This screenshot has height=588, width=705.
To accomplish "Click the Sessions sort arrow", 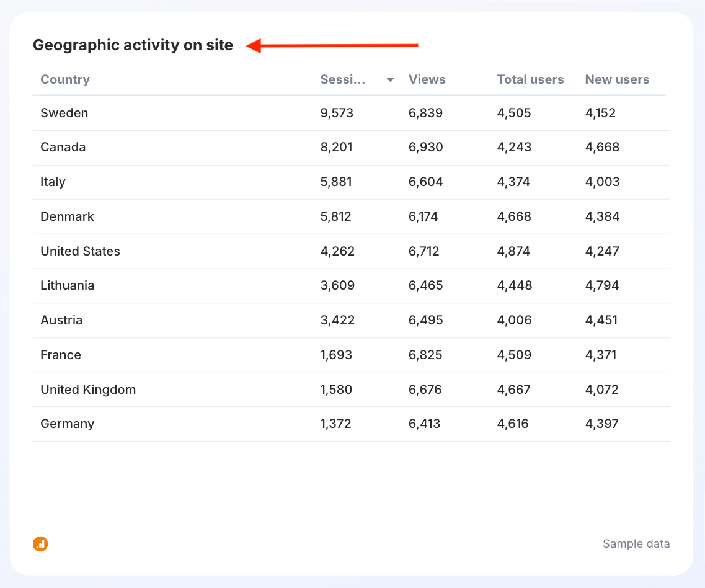I will pos(390,79).
